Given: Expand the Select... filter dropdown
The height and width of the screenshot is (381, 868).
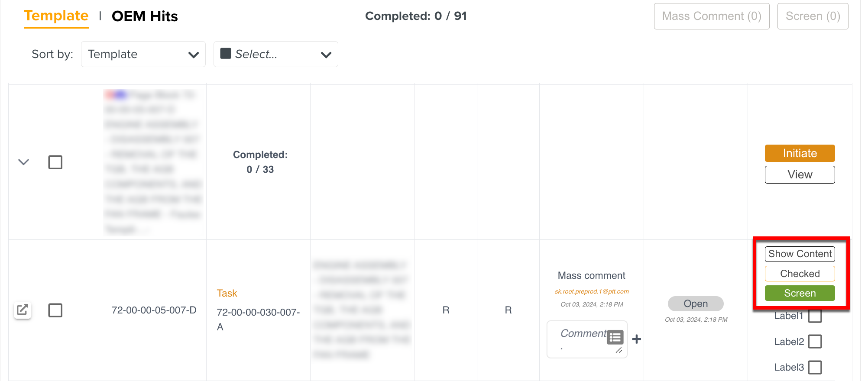Looking at the screenshot, I should pos(276,54).
